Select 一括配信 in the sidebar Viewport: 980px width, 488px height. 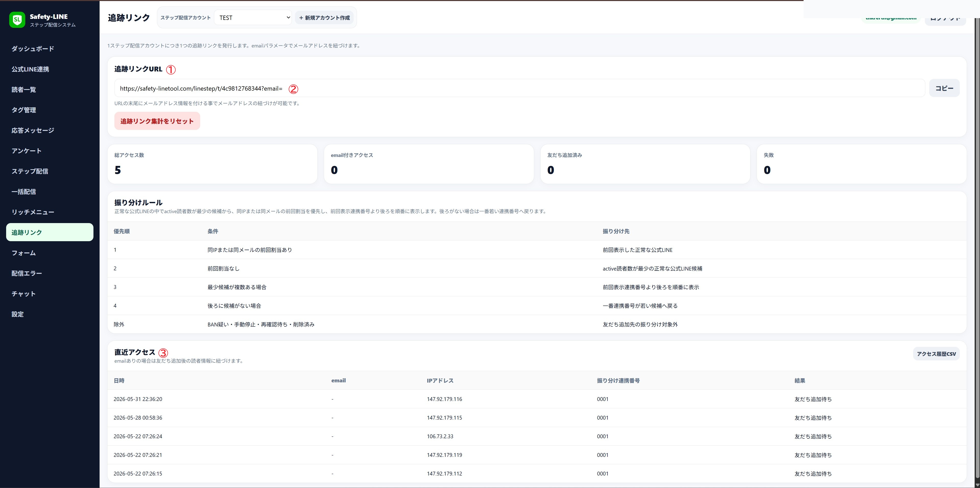[x=50, y=192]
